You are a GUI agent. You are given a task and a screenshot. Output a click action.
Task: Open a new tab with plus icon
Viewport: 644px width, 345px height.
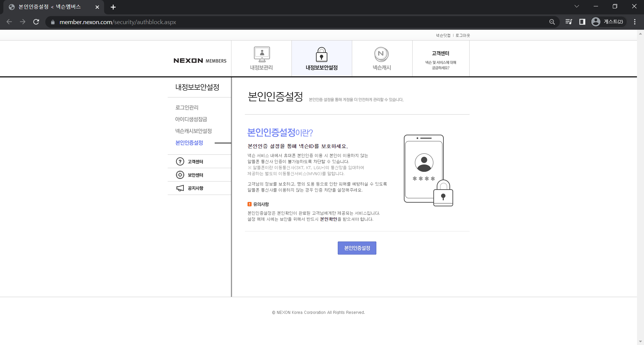coord(113,7)
